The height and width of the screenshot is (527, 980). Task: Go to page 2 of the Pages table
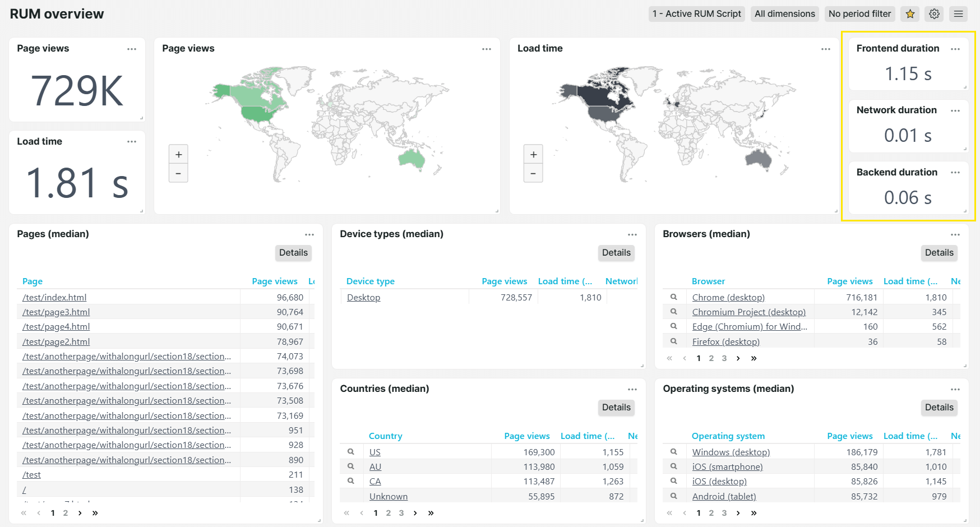(66, 512)
